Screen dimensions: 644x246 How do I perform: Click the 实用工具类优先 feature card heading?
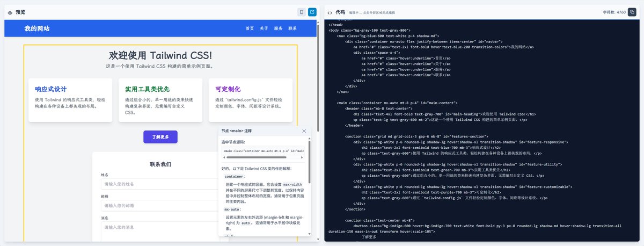point(147,89)
